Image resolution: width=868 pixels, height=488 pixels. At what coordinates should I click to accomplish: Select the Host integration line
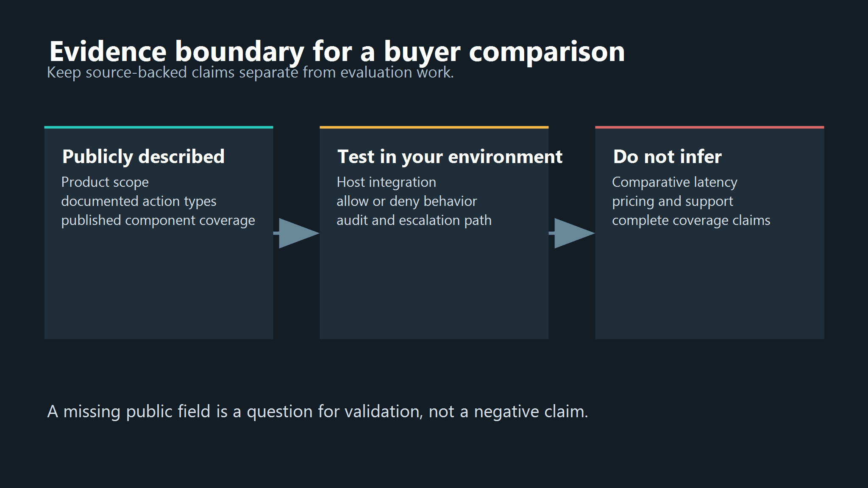click(386, 182)
